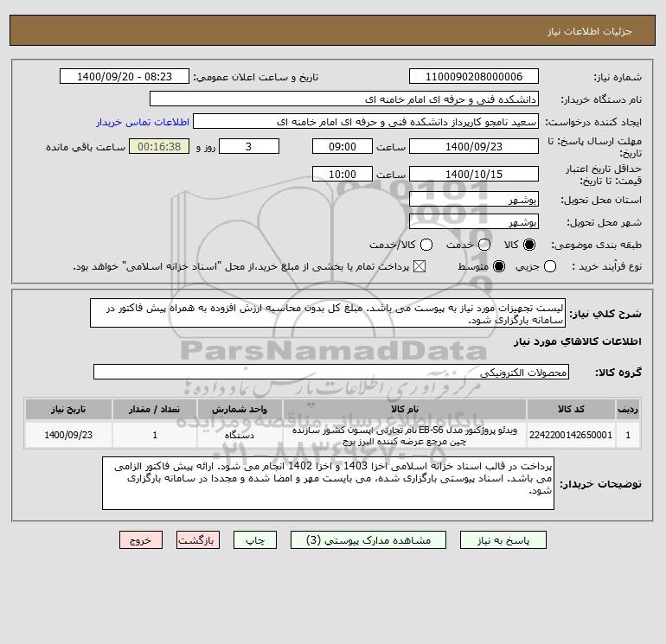The height and width of the screenshot is (644, 666).
Task: Click the بازگشت back button
Action: tap(198, 540)
